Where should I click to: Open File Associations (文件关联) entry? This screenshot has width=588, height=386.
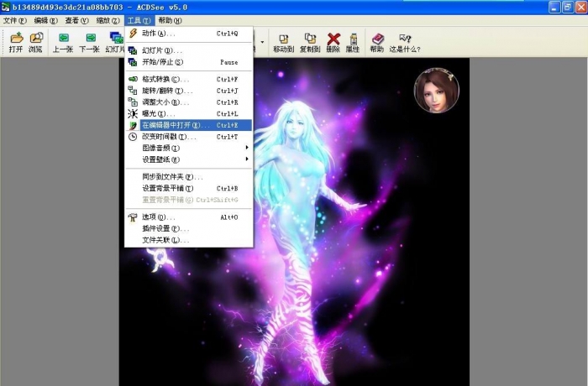pos(189,240)
